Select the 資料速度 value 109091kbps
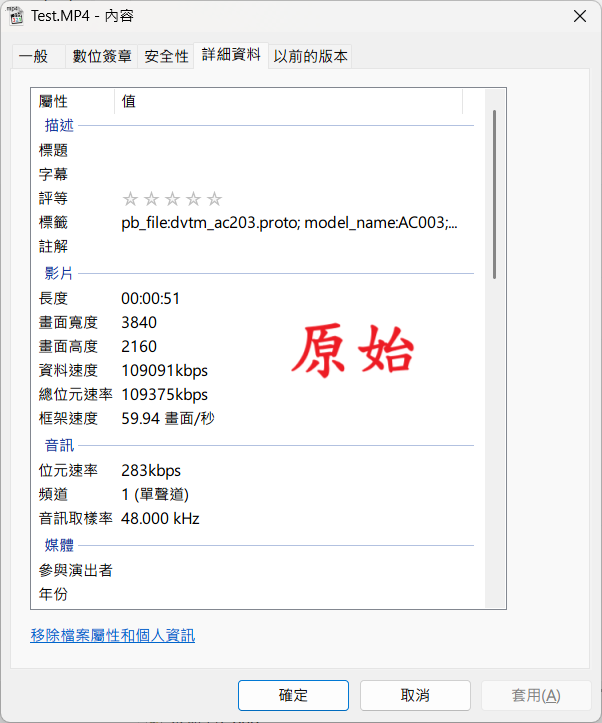This screenshot has width=602, height=723. [165, 371]
